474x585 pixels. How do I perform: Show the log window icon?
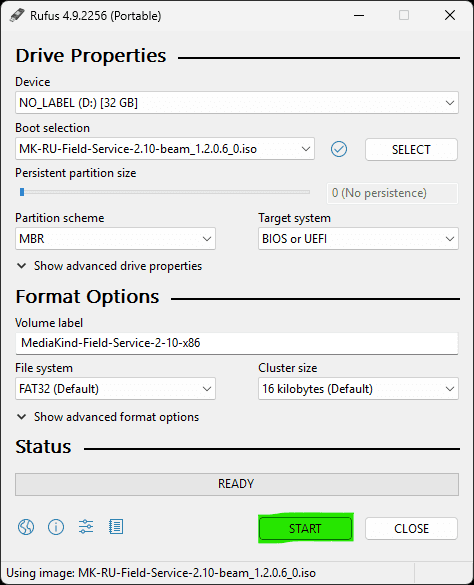pos(116,527)
